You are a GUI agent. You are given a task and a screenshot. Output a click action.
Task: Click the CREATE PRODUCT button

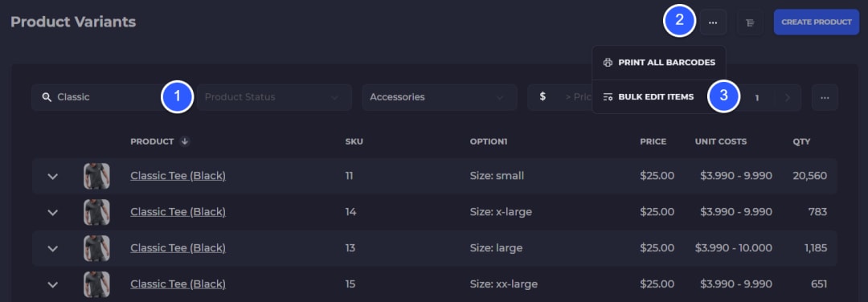[x=817, y=22]
